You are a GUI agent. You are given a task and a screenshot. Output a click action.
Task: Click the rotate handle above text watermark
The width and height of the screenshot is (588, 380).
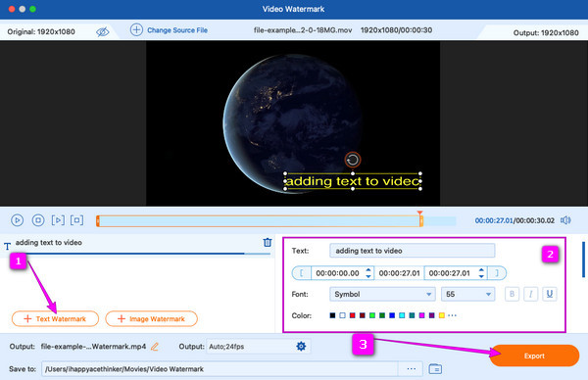click(x=353, y=160)
